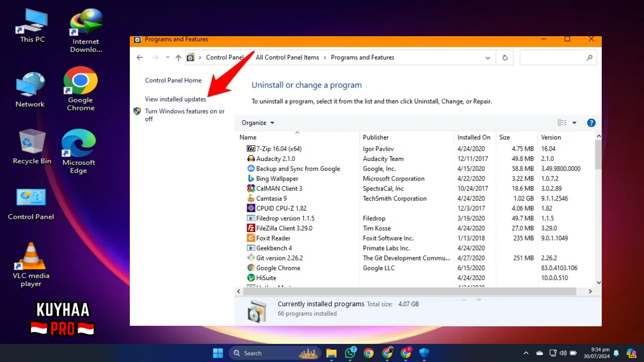Click the version 83.0.4103.106 cell

(559, 268)
